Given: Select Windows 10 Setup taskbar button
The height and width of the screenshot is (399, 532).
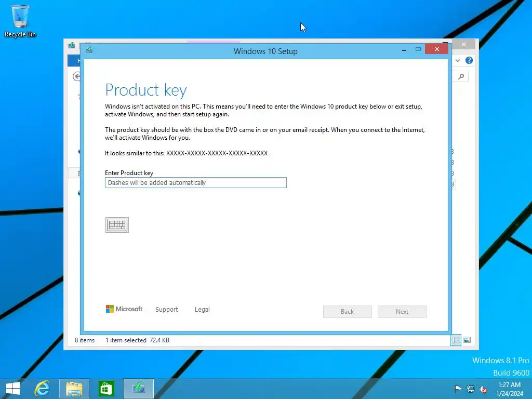Looking at the screenshot, I should pyautogui.click(x=138, y=389).
